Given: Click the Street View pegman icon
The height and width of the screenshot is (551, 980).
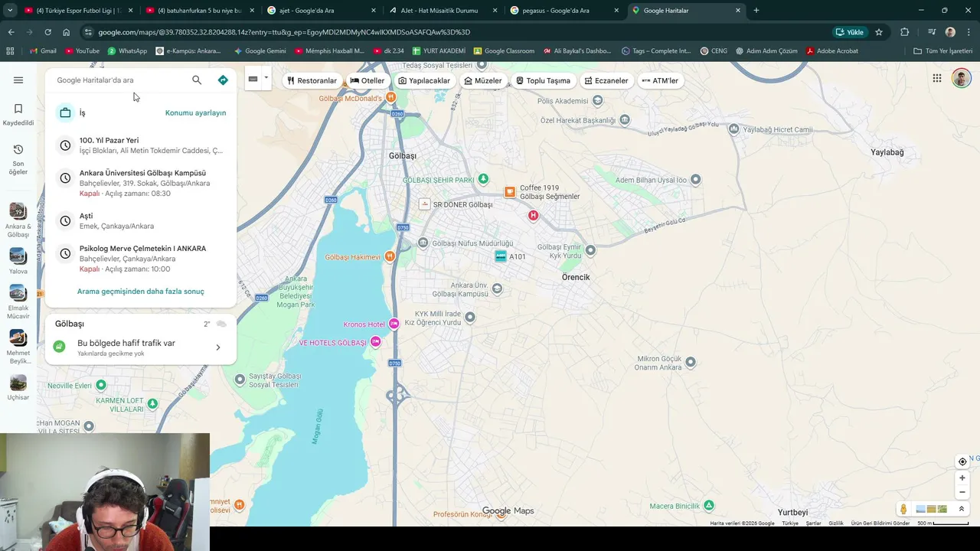Looking at the screenshot, I should pos(903,509).
